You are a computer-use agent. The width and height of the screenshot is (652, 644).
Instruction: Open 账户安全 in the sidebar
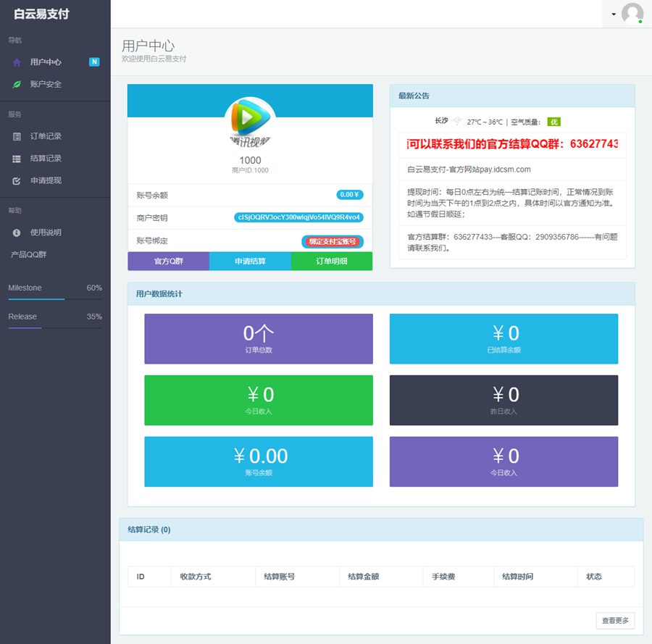coord(55,85)
